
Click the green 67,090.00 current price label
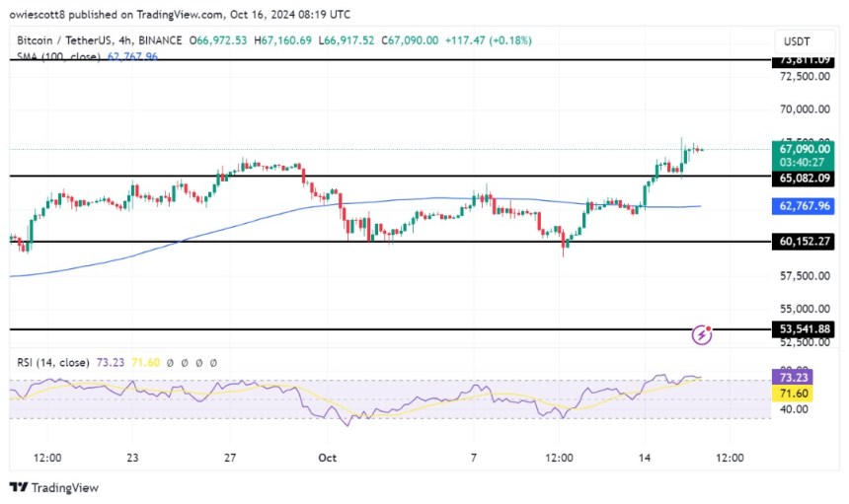click(804, 149)
